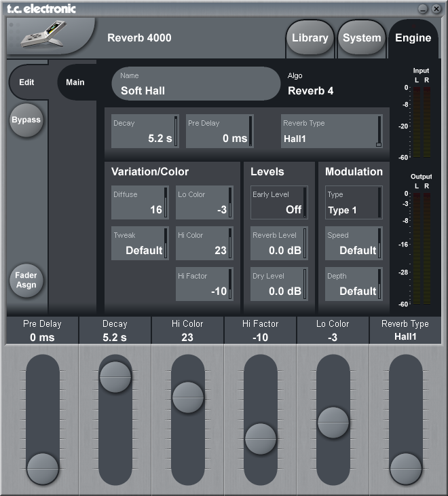
Task: Close the Reverb 4000 window
Action: (436, 9)
